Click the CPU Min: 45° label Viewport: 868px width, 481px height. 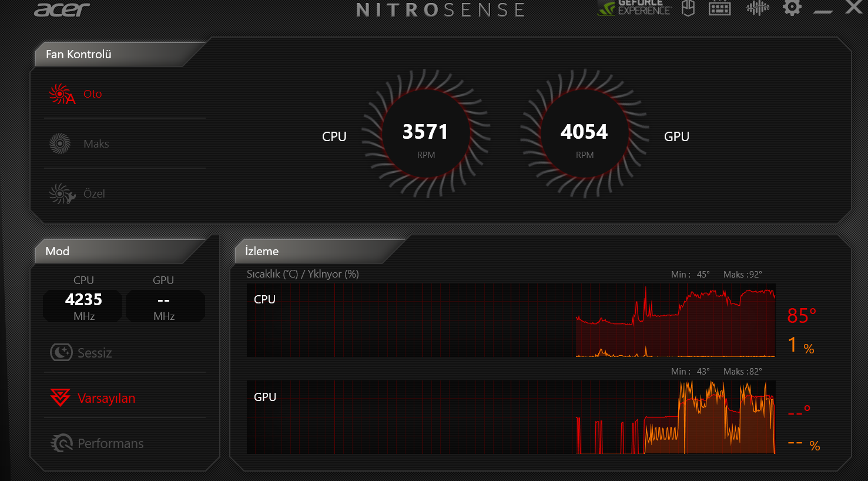click(691, 275)
